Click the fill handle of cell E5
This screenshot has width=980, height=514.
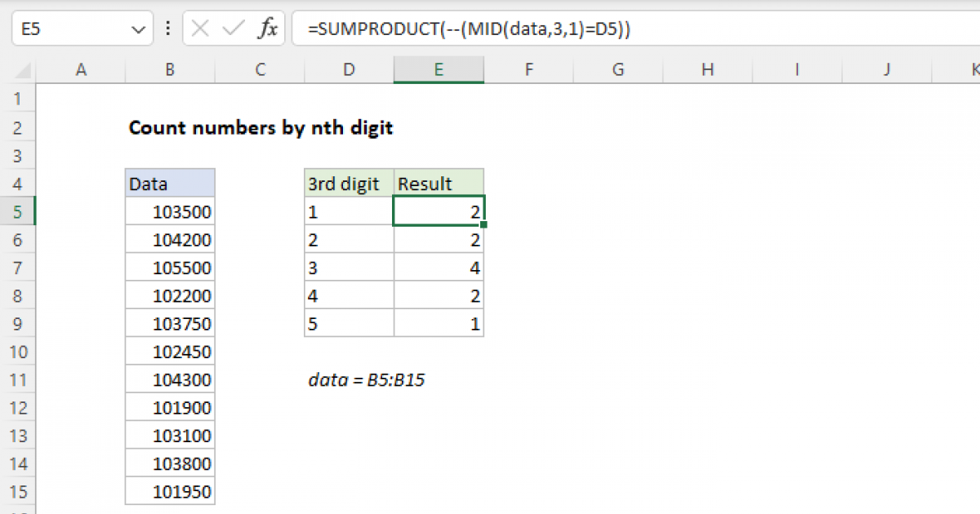pos(483,224)
